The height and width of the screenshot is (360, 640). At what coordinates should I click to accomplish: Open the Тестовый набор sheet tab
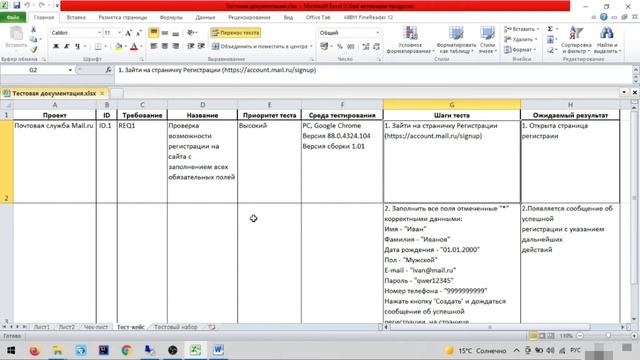pos(176,327)
